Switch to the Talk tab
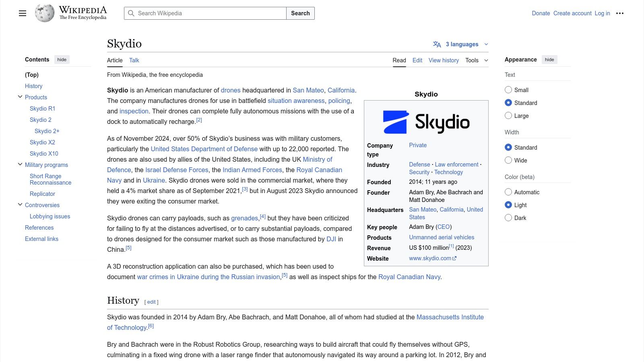This screenshot has height=362, width=644. [x=134, y=60]
